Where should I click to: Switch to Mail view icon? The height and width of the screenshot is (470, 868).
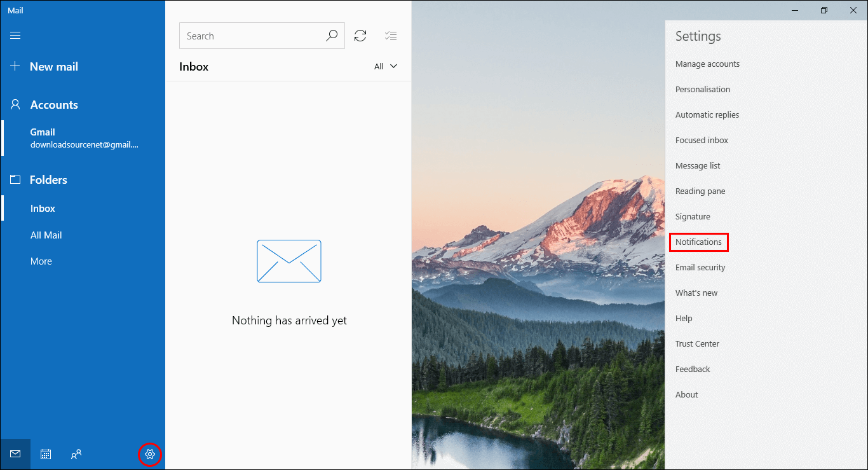tap(15, 454)
